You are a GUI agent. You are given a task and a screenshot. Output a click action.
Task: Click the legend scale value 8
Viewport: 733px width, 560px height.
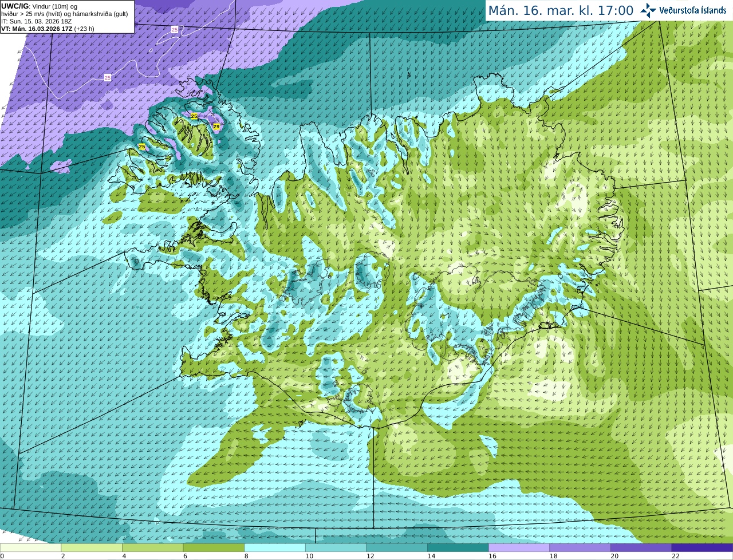click(246, 556)
